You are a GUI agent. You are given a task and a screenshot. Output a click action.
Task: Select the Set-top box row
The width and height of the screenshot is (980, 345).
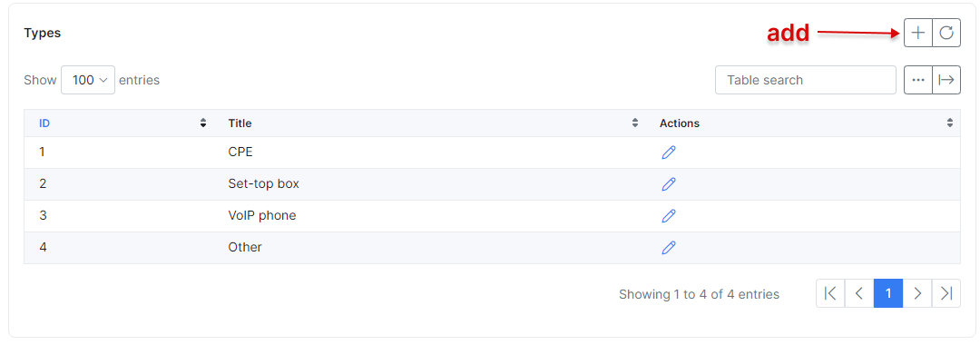tap(492, 183)
